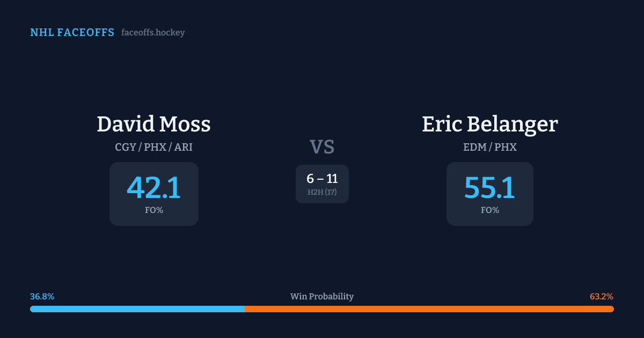Click the NHL FACEOFFS brand title
Viewport: 644px width, 338px height.
pos(72,33)
